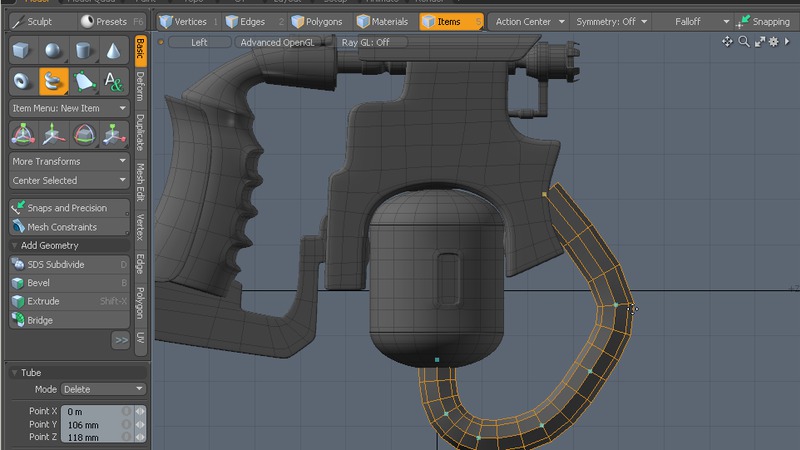This screenshot has height=450, width=800.
Task: Open the Duplicate vertical tab
Action: (140, 132)
